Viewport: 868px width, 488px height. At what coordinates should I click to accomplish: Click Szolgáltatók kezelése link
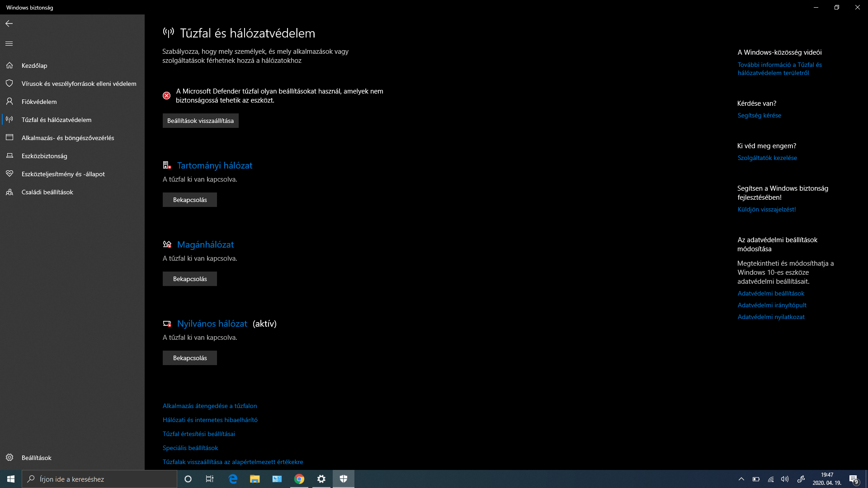tap(767, 158)
